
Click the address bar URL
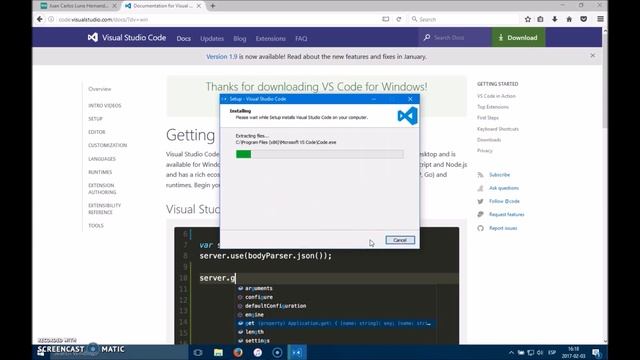tap(103, 19)
